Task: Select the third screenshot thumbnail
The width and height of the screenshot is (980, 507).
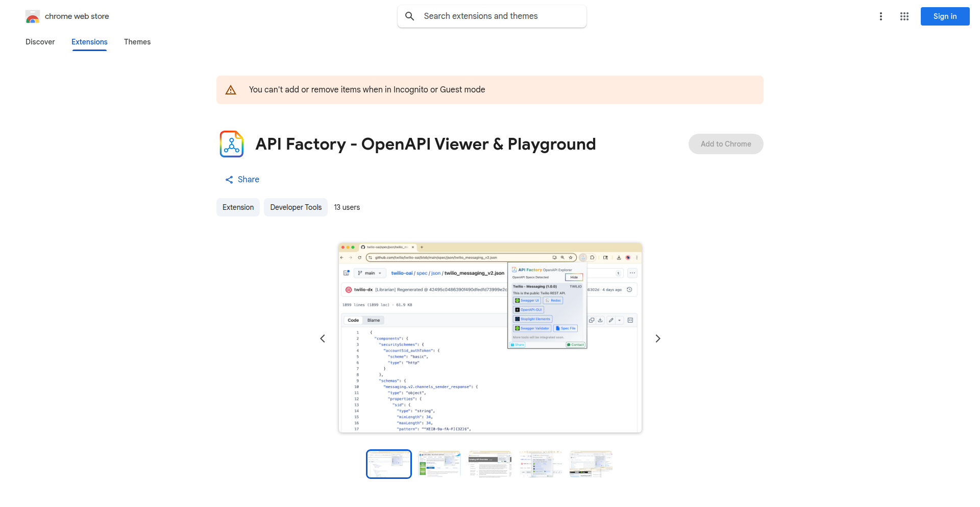Action: coord(490,464)
